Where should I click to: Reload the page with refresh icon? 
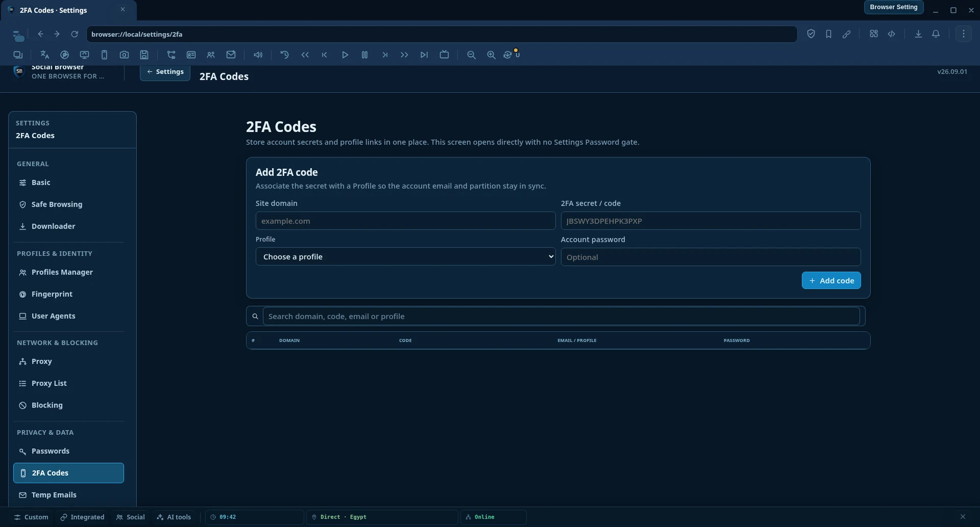click(75, 34)
